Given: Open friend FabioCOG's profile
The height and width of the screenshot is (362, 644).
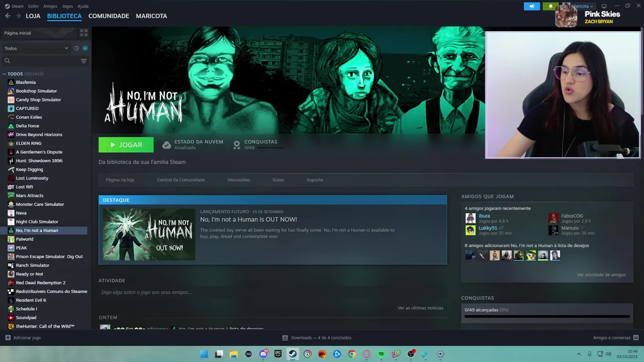Looking at the screenshot, I should click(572, 216).
